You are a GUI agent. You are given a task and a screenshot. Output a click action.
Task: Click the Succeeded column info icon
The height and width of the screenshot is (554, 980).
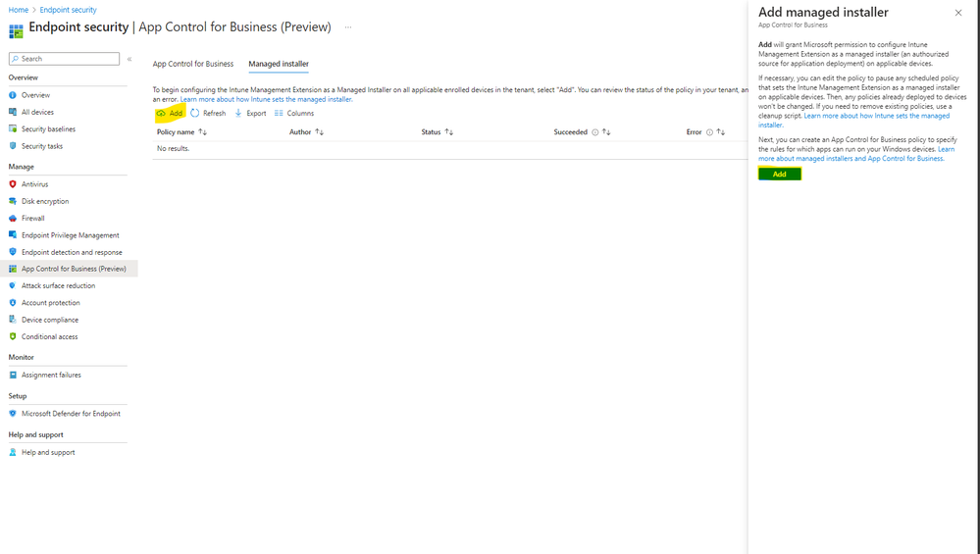595,132
